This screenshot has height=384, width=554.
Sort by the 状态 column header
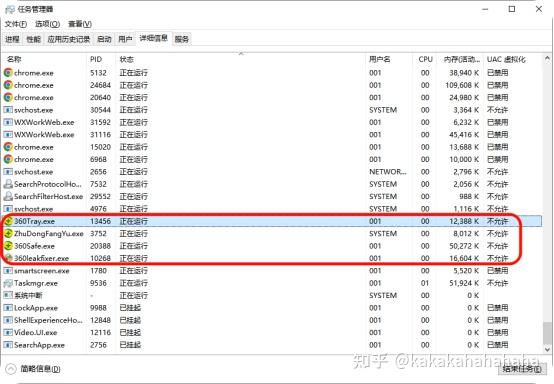click(x=241, y=59)
